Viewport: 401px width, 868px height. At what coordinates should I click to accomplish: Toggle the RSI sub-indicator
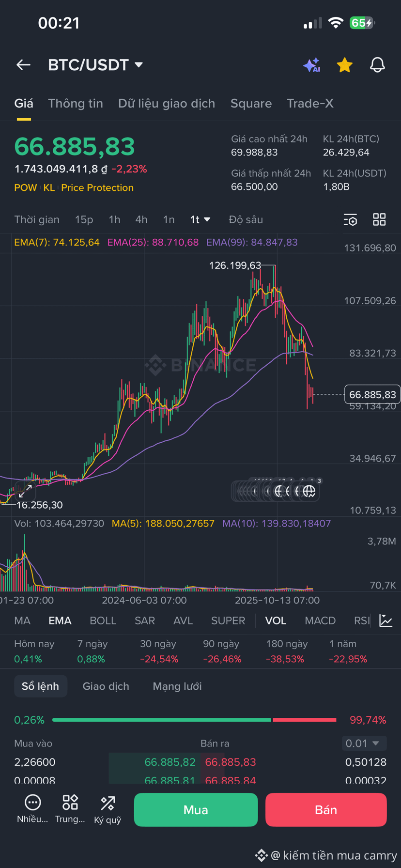(x=362, y=620)
